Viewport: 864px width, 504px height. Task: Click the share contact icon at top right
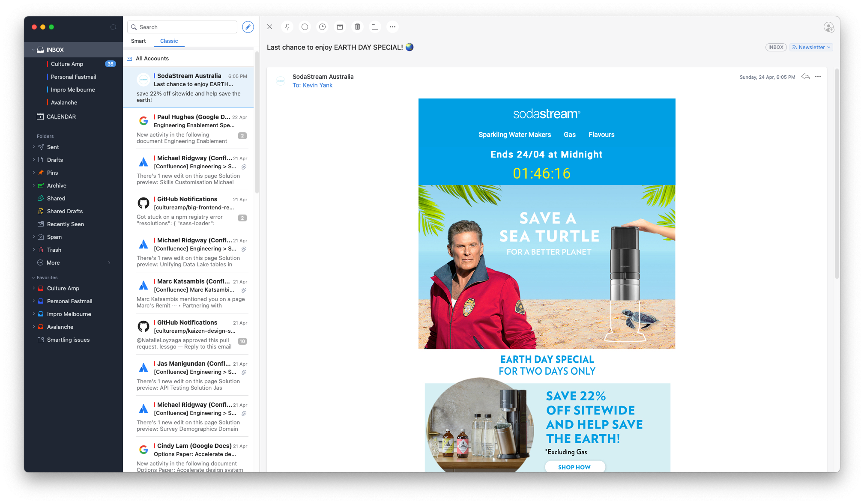click(828, 27)
